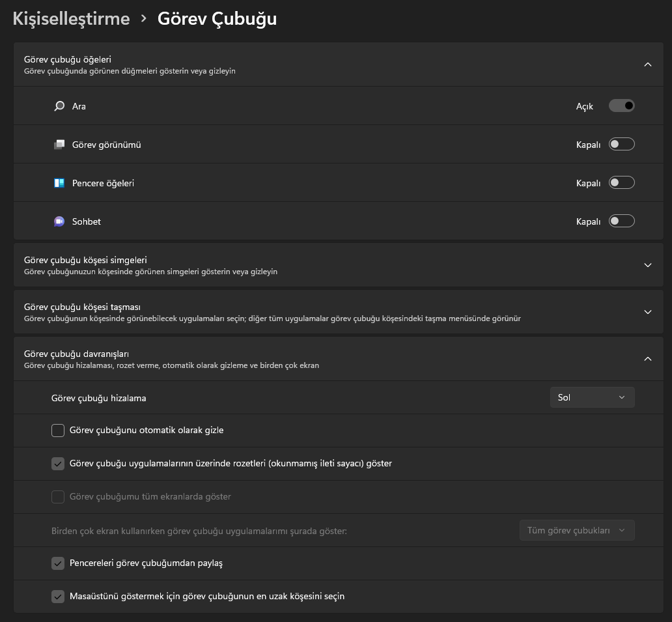Turn on the Sohbet toggle
This screenshot has height=622, width=672.
coord(621,221)
